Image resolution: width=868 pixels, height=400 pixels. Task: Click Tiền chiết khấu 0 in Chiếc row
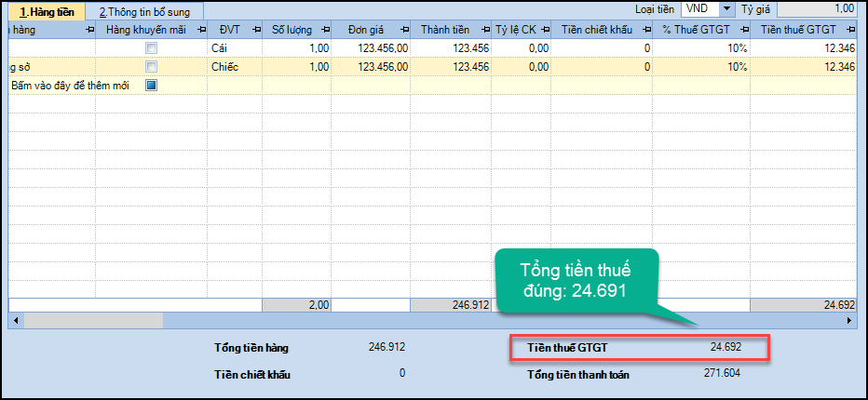[x=602, y=67]
